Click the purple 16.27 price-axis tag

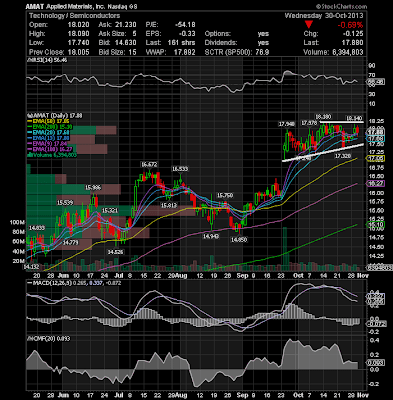point(376,183)
